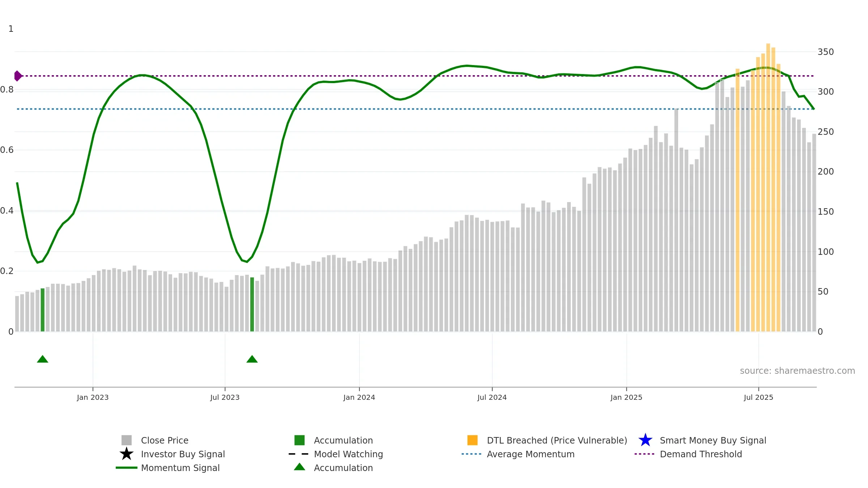The image size is (868, 488).
Task: Toggle the Model Watching dashed legend entry
Action: pyautogui.click(x=336, y=454)
